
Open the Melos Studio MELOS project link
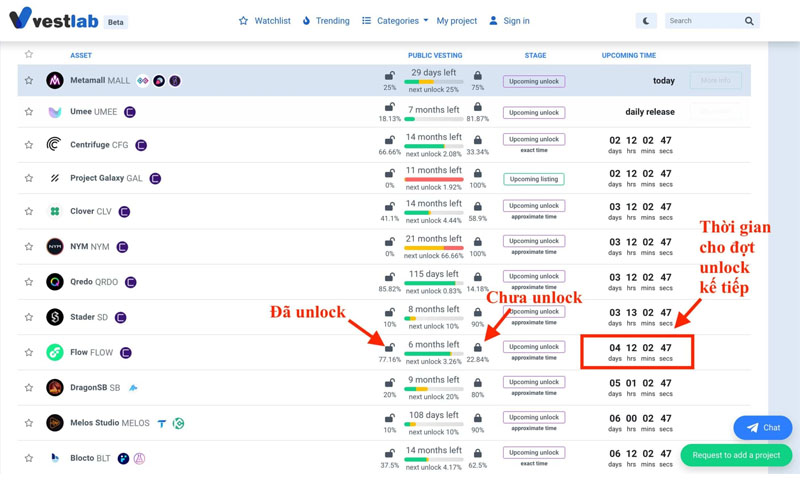coord(110,422)
